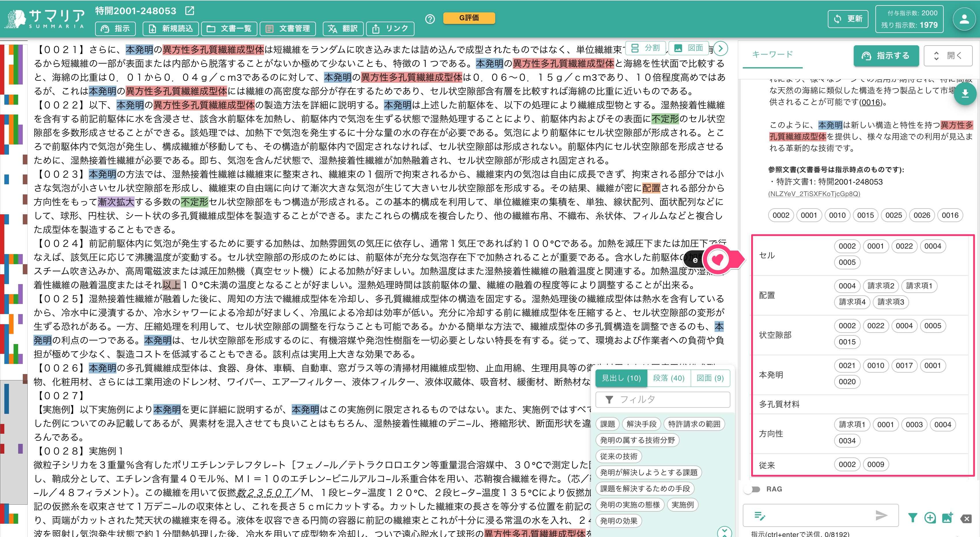The height and width of the screenshot is (537, 980).
Task: Open the user account avatar menu
Action: pos(964,19)
